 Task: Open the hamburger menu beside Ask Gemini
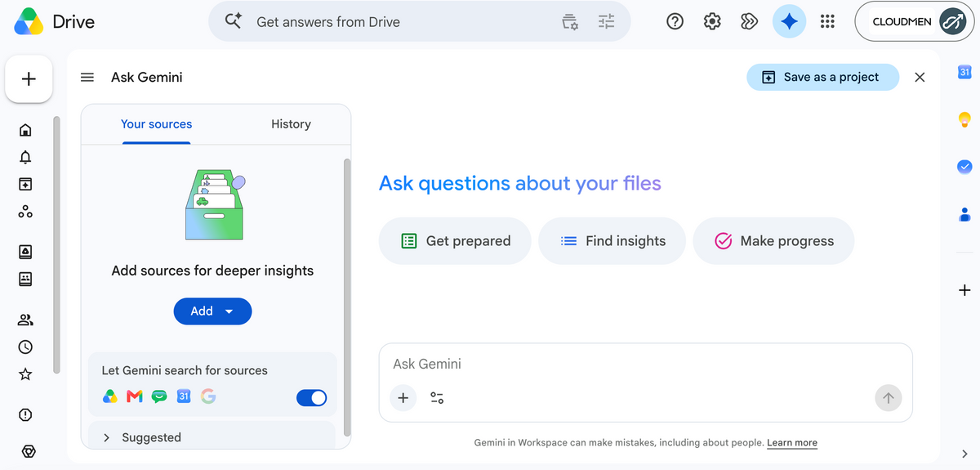(87, 78)
